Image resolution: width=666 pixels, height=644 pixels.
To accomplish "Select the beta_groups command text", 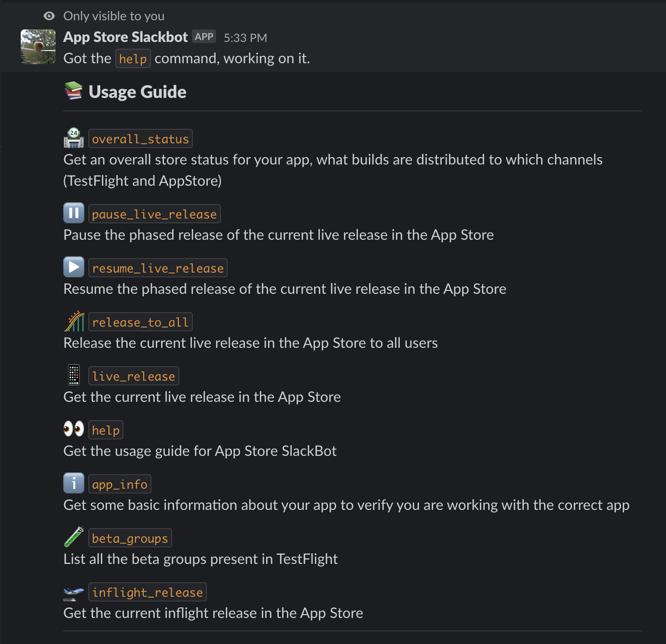I will (130, 537).
